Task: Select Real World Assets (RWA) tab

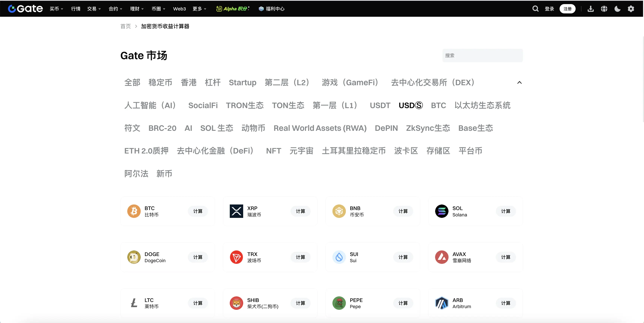Action: (320, 128)
